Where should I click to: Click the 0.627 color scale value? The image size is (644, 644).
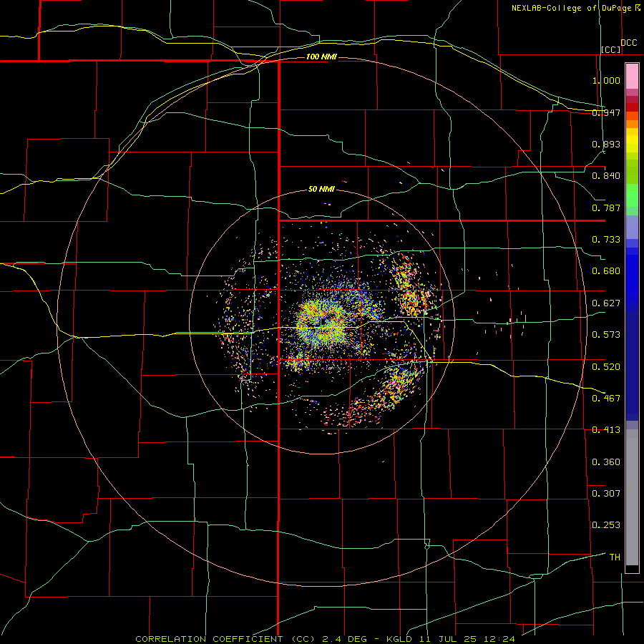606,303
